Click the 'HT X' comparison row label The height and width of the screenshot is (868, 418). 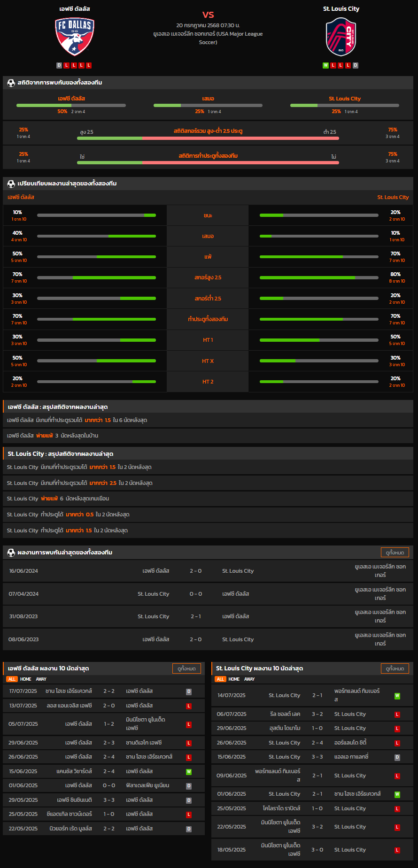208,361
